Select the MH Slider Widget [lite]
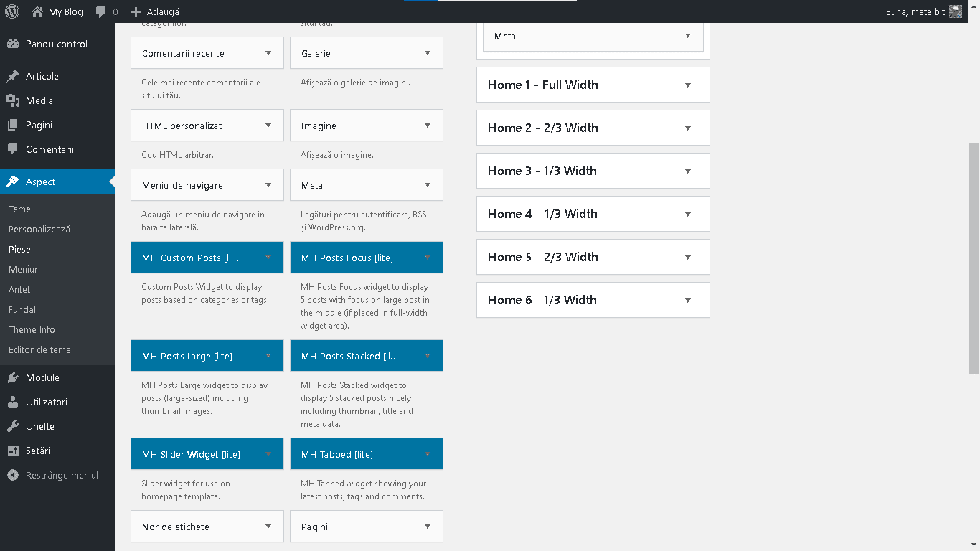The height and width of the screenshot is (551, 980). tap(207, 454)
